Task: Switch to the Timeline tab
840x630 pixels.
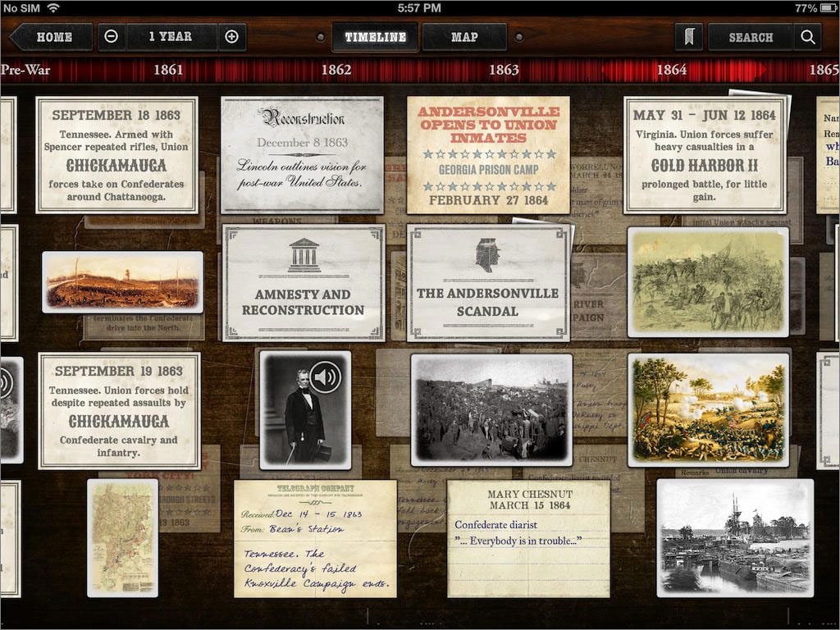Action: (x=375, y=37)
